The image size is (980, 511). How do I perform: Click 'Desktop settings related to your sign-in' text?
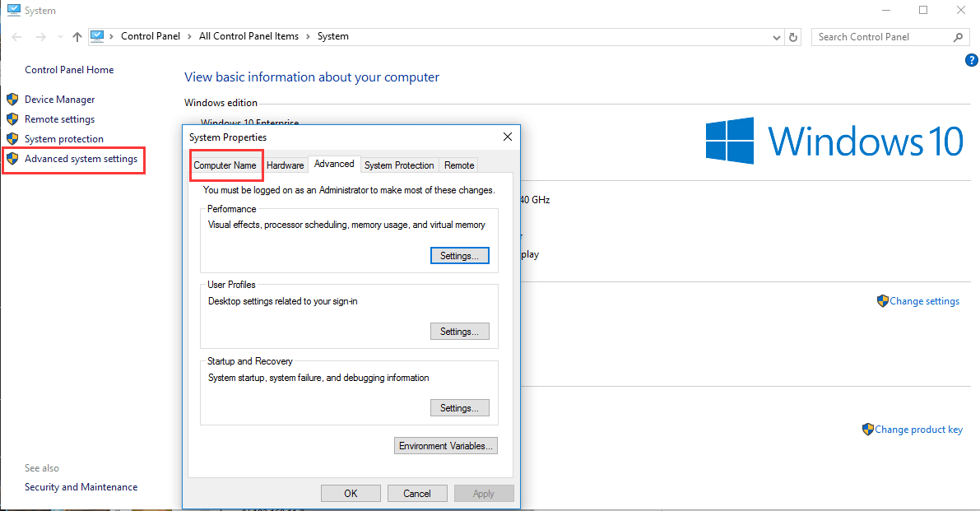pyautogui.click(x=283, y=301)
